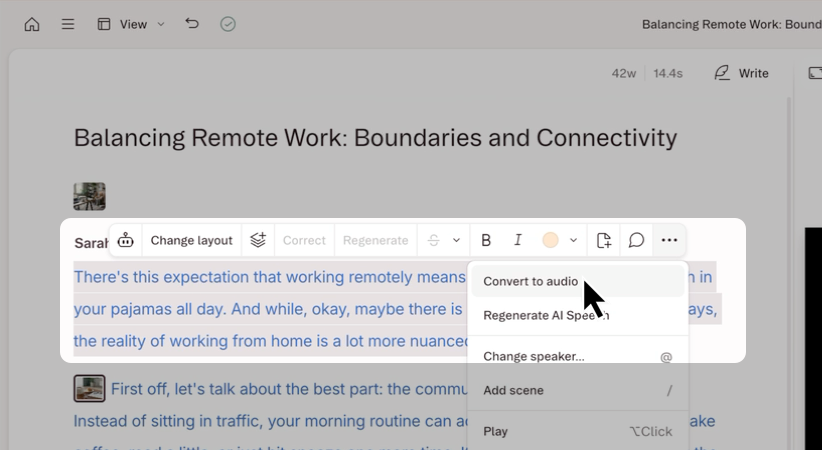822x450 pixels.
Task: Choose Regenerate AI Speech
Action: click(x=578, y=315)
